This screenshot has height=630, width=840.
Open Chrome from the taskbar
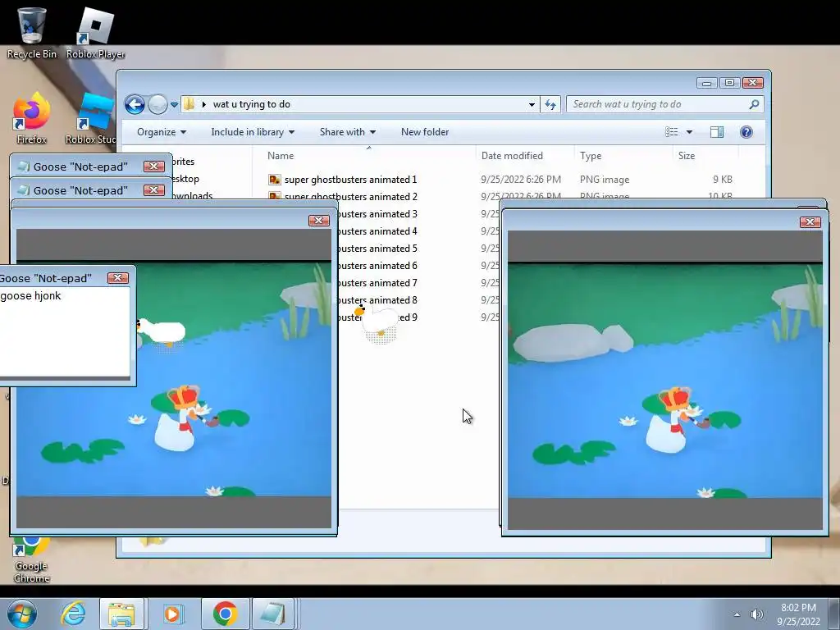pos(225,614)
